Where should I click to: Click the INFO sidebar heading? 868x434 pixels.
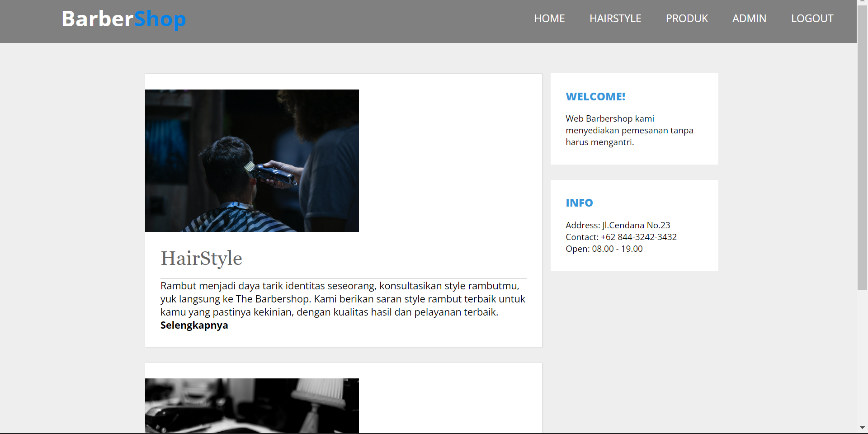579,203
